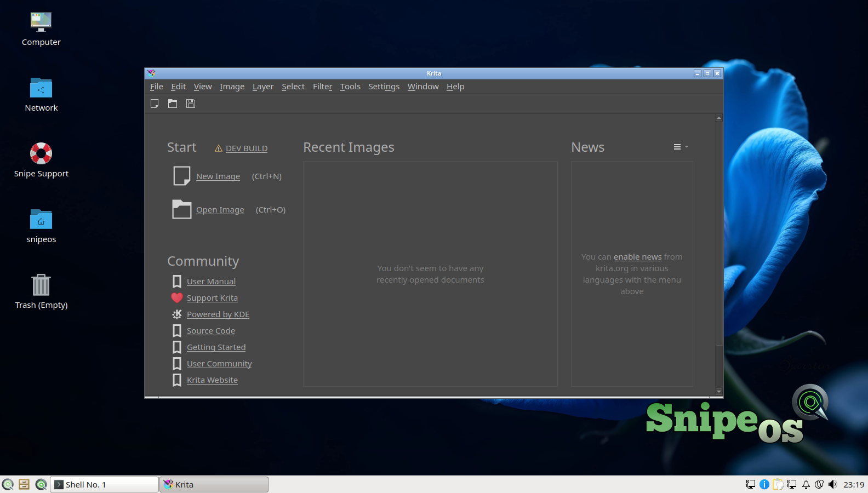Open the Window menu
The image size is (868, 493).
(x=423, y=87)
